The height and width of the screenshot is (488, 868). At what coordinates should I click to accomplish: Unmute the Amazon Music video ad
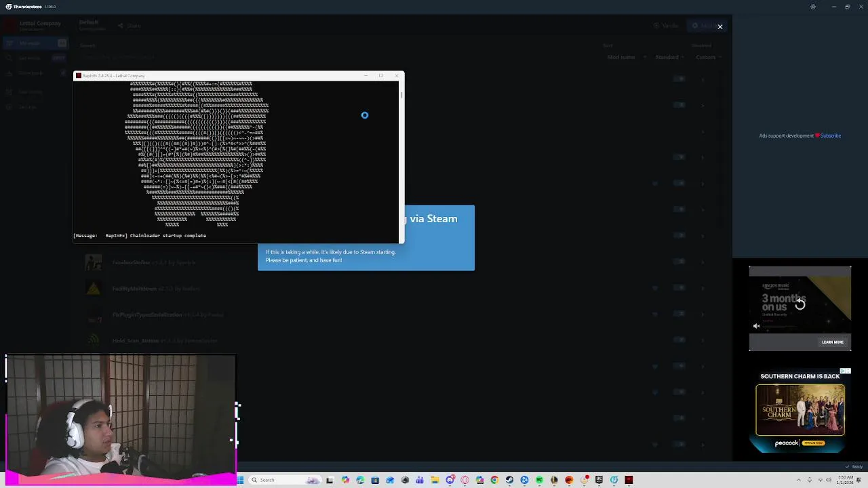(x=757, y=326)
